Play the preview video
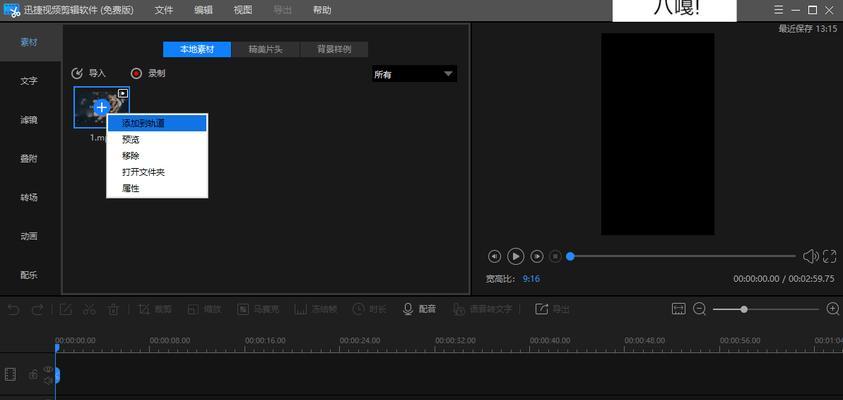 516,256
